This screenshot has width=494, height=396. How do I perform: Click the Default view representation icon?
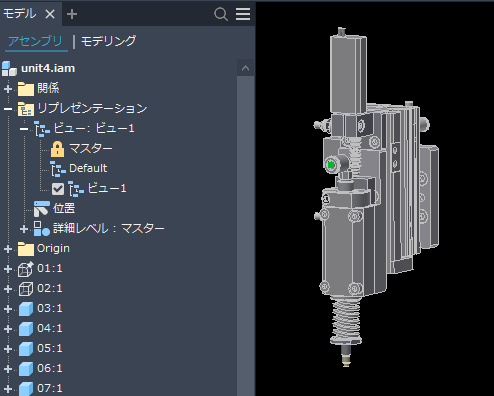point(58,169)
